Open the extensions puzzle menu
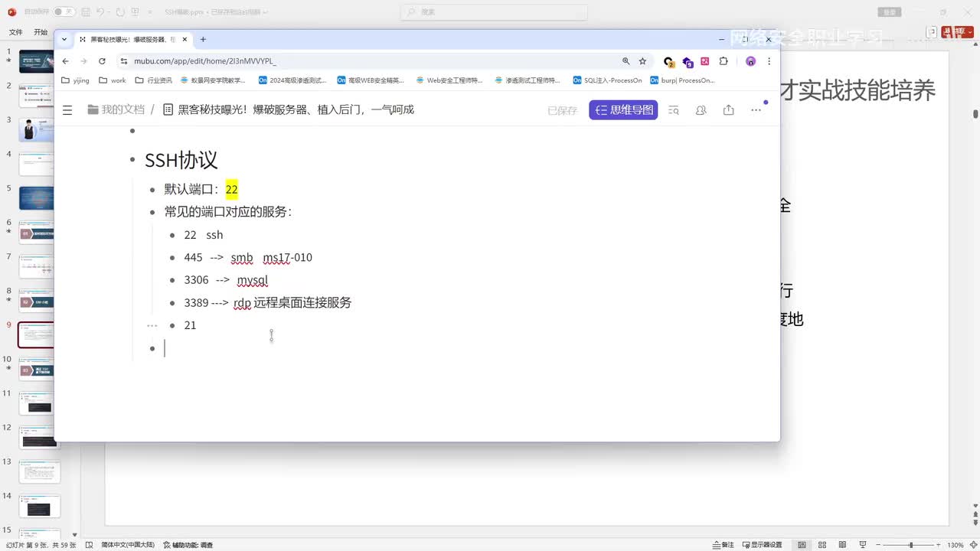 724,61
